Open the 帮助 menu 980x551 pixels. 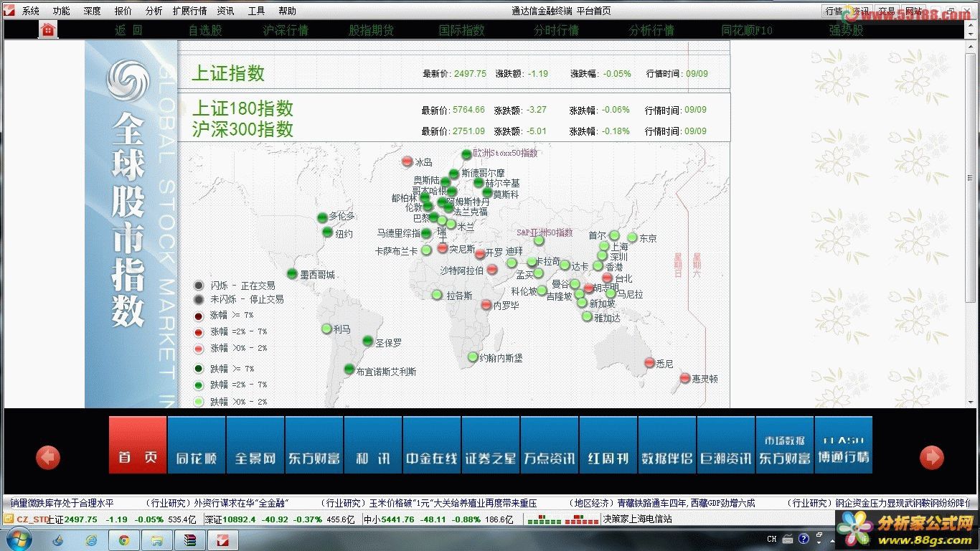(x=287, y=11)
